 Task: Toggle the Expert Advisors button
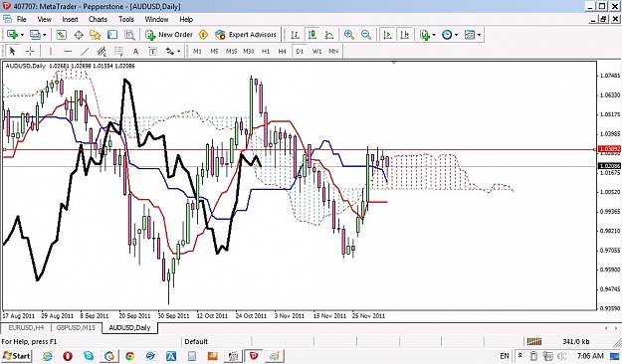tap(246, 35)
